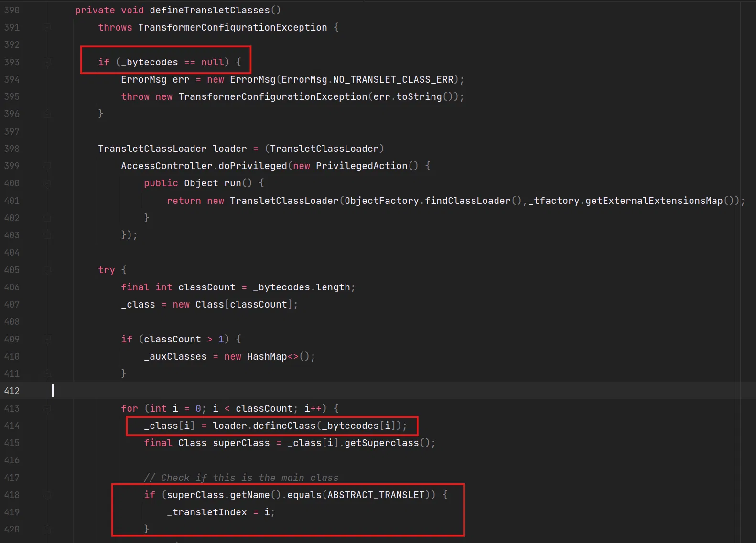Click the defineTransletClasses method name
Viewport: 756px width, 543px height.
(209, 10)
